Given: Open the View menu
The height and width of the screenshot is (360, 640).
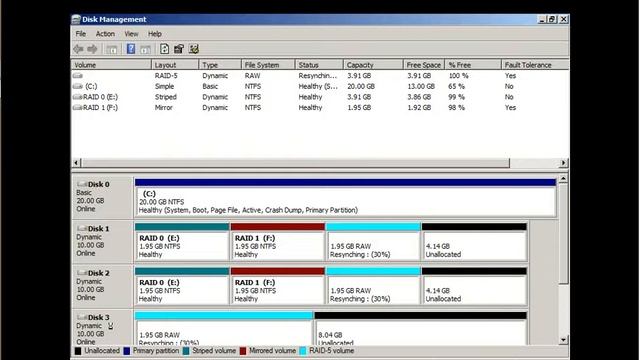Looking at the screenshot, I should tap(131, 34).
